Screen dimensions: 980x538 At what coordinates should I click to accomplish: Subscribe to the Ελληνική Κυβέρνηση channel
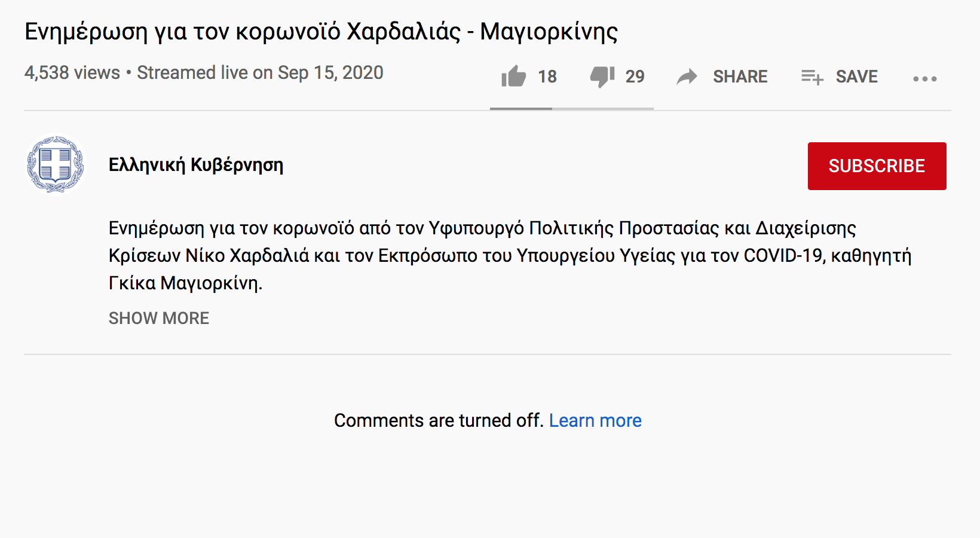click(x=877, y=166)
